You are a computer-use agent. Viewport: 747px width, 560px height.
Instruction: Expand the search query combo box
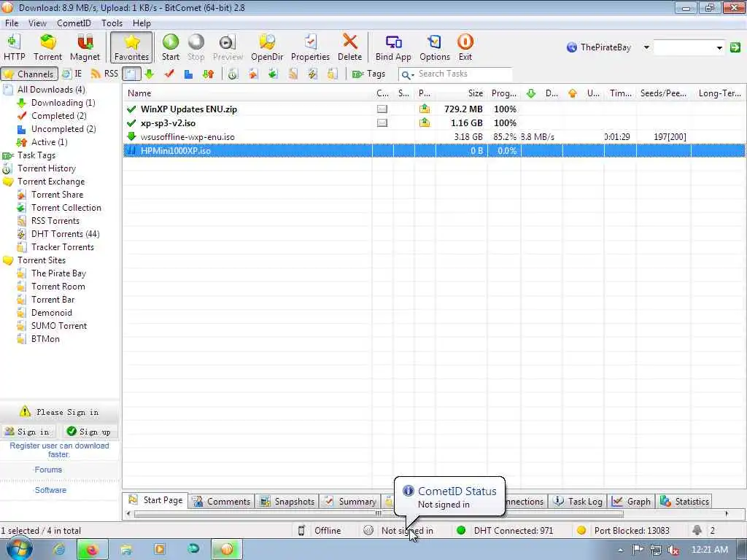point(719,47)
